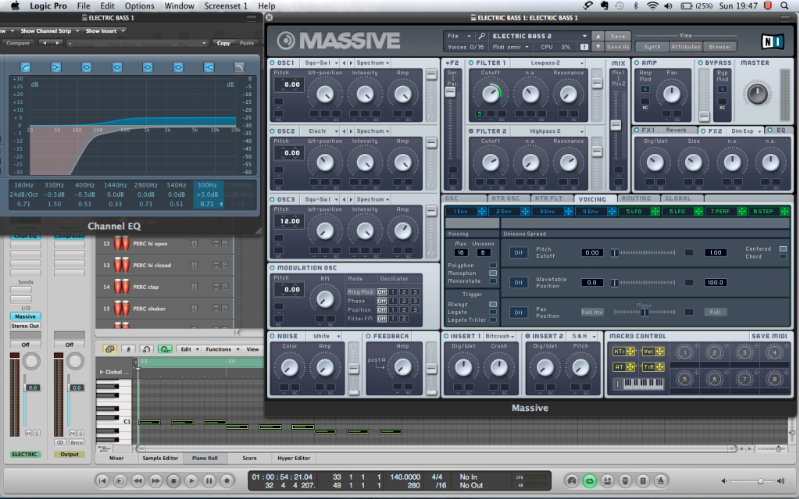Screen dimensions: 799x499
Task: Click the stop transport button
Action: point(174,480)
